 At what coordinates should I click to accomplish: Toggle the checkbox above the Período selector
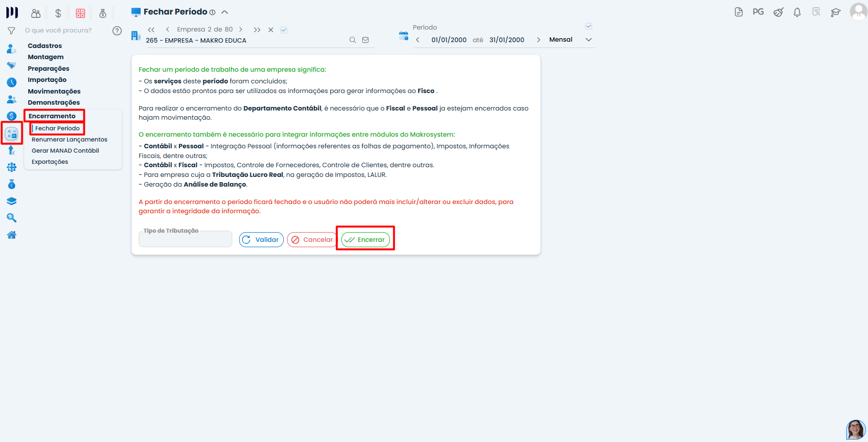point(589,26)
